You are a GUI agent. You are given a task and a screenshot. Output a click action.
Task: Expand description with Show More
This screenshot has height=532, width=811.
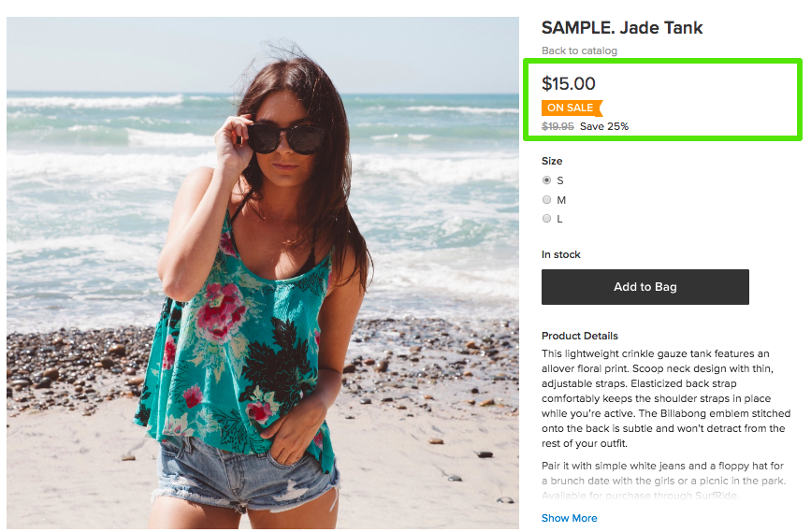(569, 518)
